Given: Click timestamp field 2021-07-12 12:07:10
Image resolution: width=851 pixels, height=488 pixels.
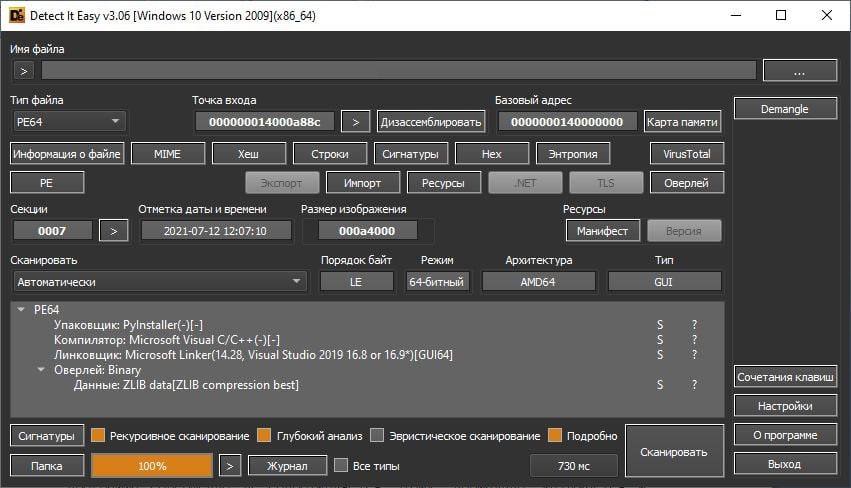Looking at the screenshot, I should click(216, 231).
